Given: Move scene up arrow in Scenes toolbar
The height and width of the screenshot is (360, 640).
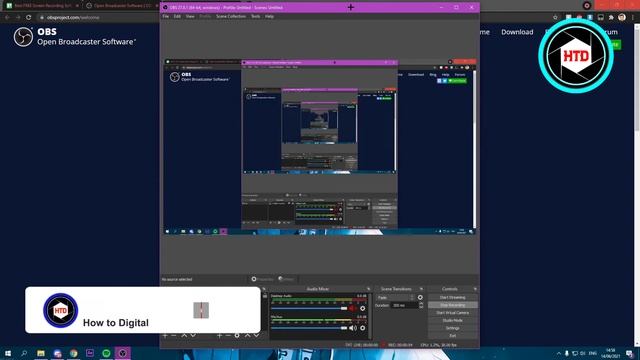Looking at the screenshot, I should pyautogui.click(x=184, y=336).
